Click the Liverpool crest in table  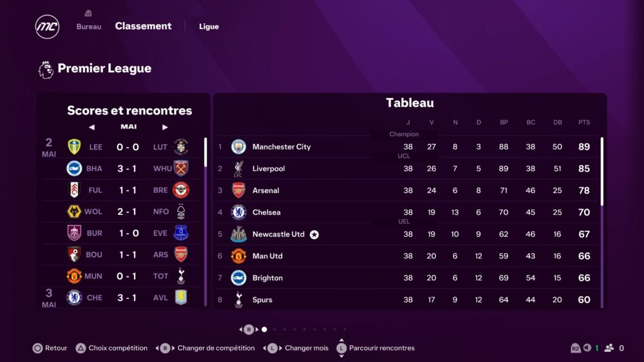(238, 168)
